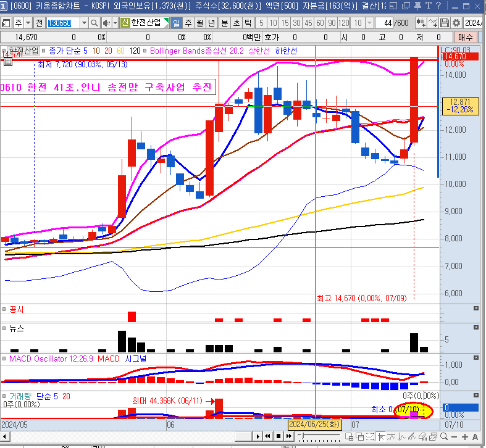Click the save floppy disk icon

point(444,23)
